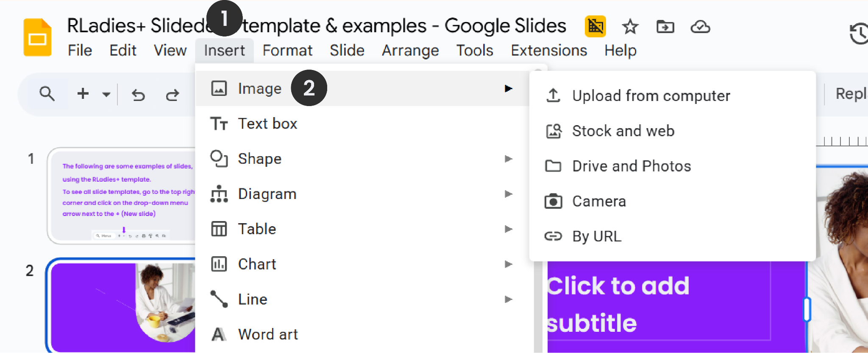Screen dimensions: 868x353
Task: Click the Camera icon in submenu
Action: click(553, 201)
